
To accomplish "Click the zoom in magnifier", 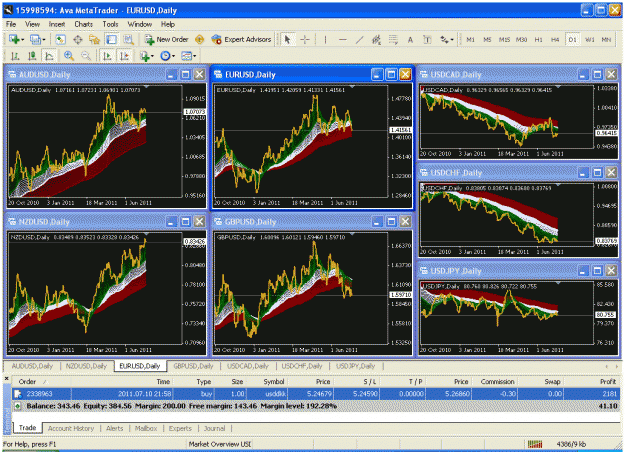I will tap(69, 56).
